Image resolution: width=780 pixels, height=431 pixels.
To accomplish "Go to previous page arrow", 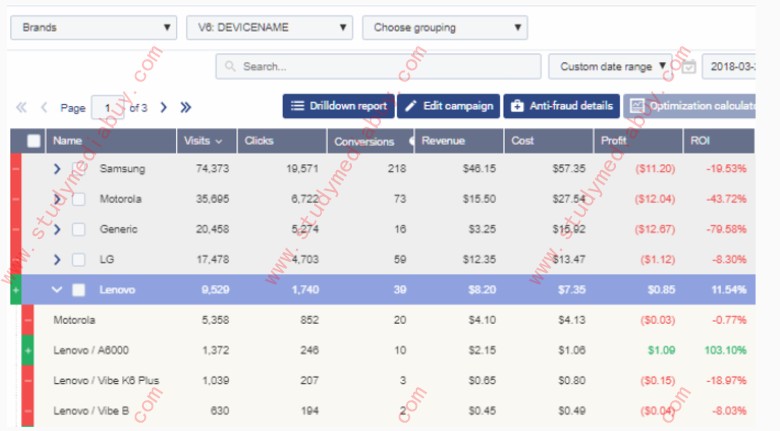I will pyautogui.click(x=44, y=108).
